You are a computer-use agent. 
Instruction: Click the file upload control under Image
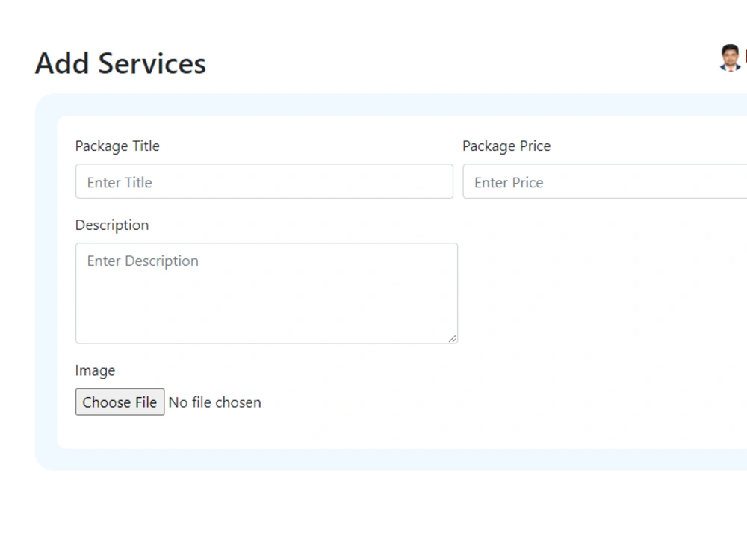tap(169, 402)
